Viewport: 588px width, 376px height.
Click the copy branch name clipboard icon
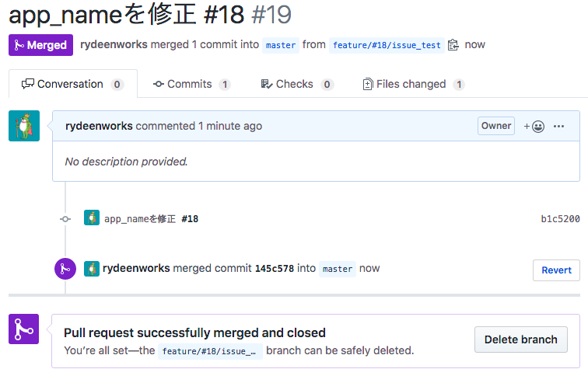click(453, 45)
